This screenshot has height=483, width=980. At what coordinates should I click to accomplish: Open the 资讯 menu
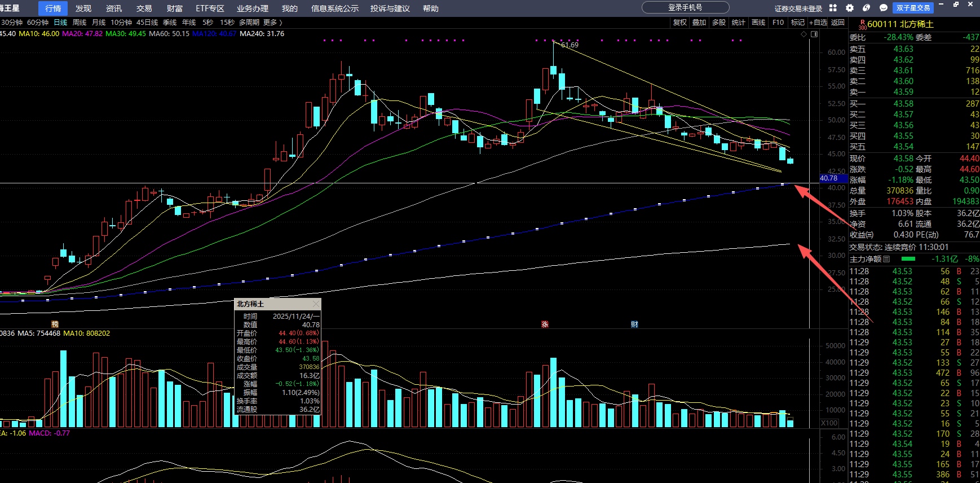[114, 8]
